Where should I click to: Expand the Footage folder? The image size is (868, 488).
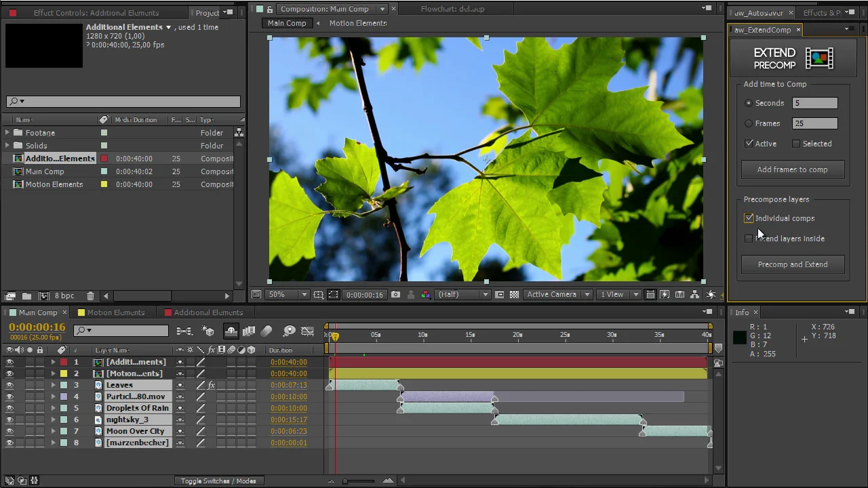point(7,133)
